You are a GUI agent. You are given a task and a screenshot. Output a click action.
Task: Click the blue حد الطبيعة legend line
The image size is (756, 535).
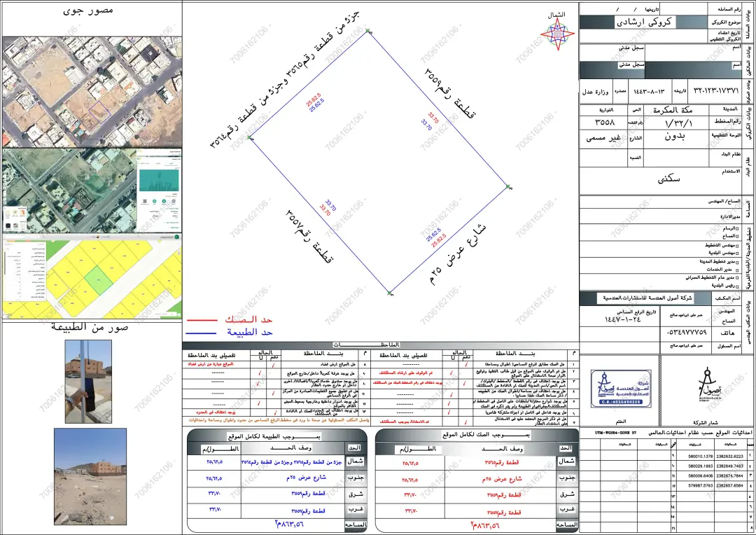click(x=201, y=333)
